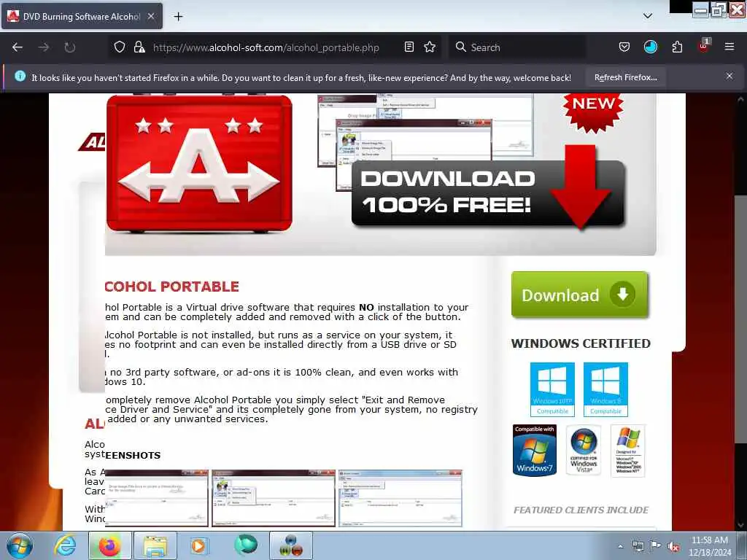Viewport: 747px width, 560px height.
Task: Click the Certified for Windows Vista badge
Action: pos(584,450)
